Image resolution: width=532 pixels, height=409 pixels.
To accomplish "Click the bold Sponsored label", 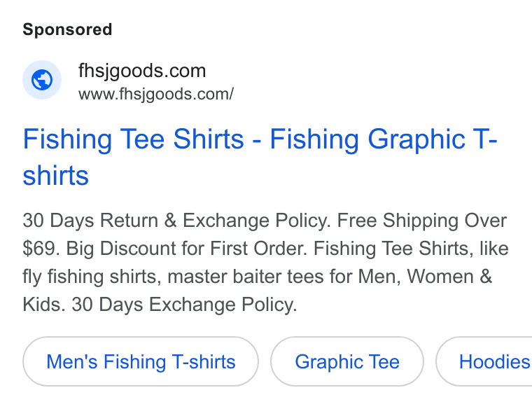I will coord(67,29).
